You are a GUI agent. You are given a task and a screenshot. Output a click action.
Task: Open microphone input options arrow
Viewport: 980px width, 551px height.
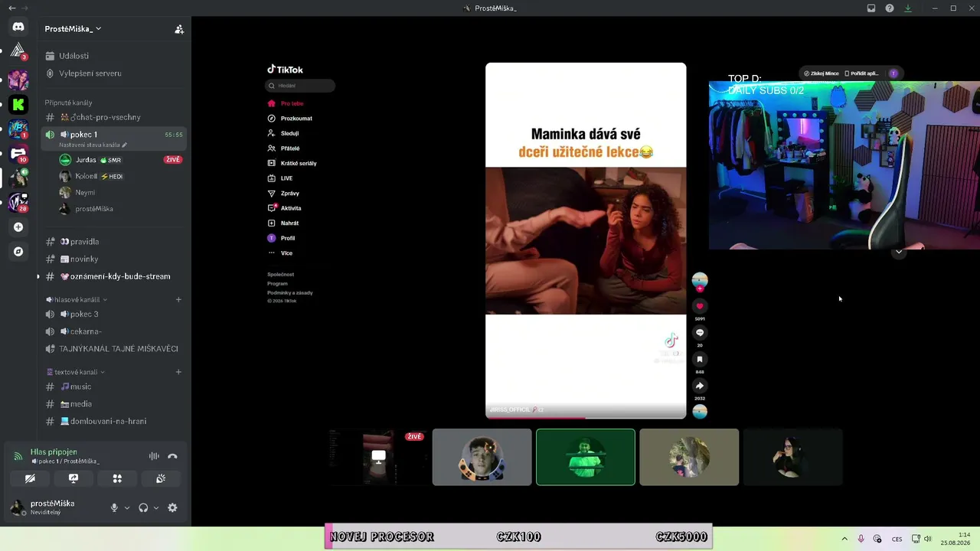tap(127, 507)
